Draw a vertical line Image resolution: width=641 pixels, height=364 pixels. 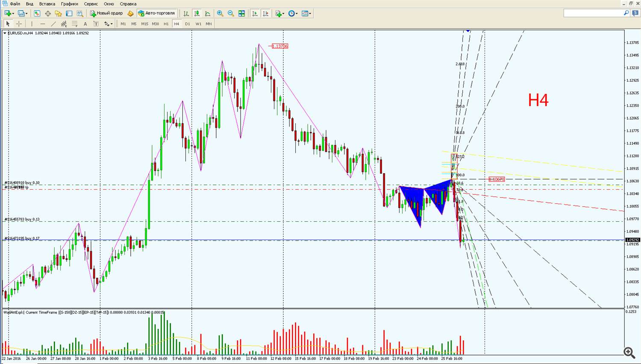(32, 24)
